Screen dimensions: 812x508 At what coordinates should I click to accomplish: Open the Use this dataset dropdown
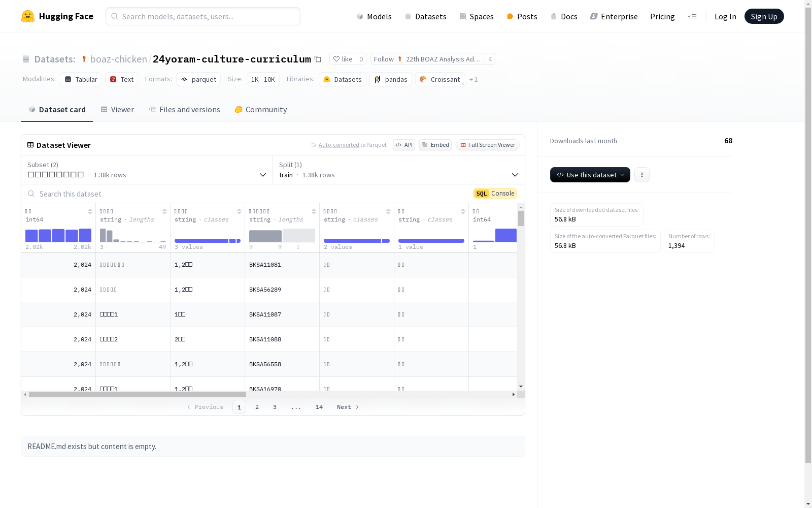click(590, 175)
